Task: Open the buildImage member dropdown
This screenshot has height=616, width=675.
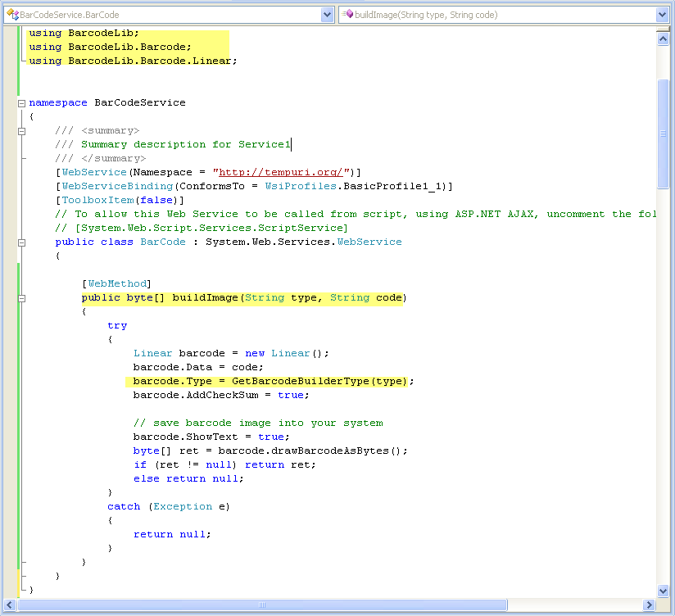Action: tap(662, 15)
